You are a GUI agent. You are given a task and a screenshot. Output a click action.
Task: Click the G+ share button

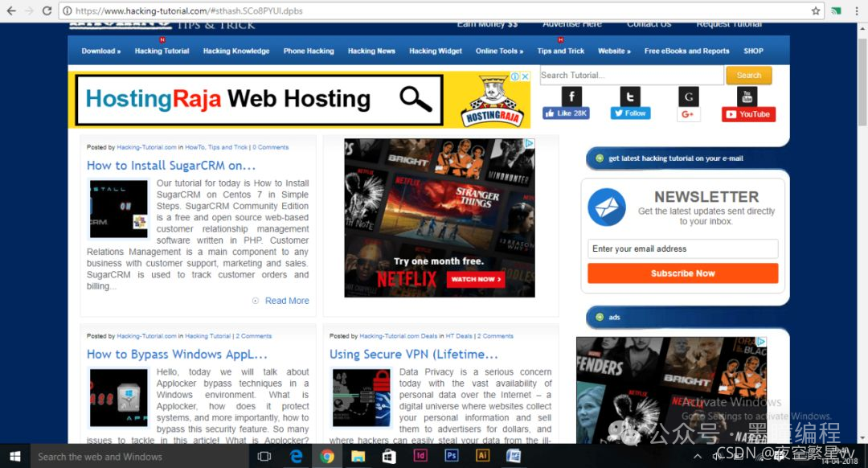coord(688,114)
